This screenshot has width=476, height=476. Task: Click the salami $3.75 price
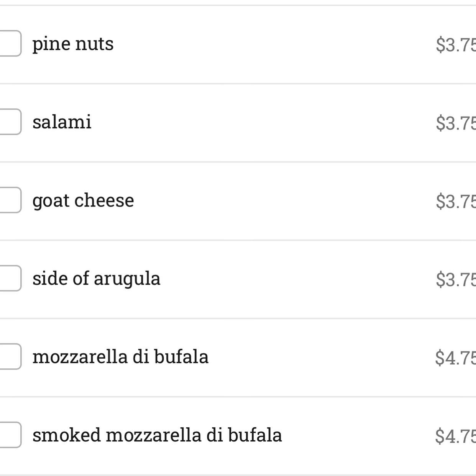click(x=455, y=123)
